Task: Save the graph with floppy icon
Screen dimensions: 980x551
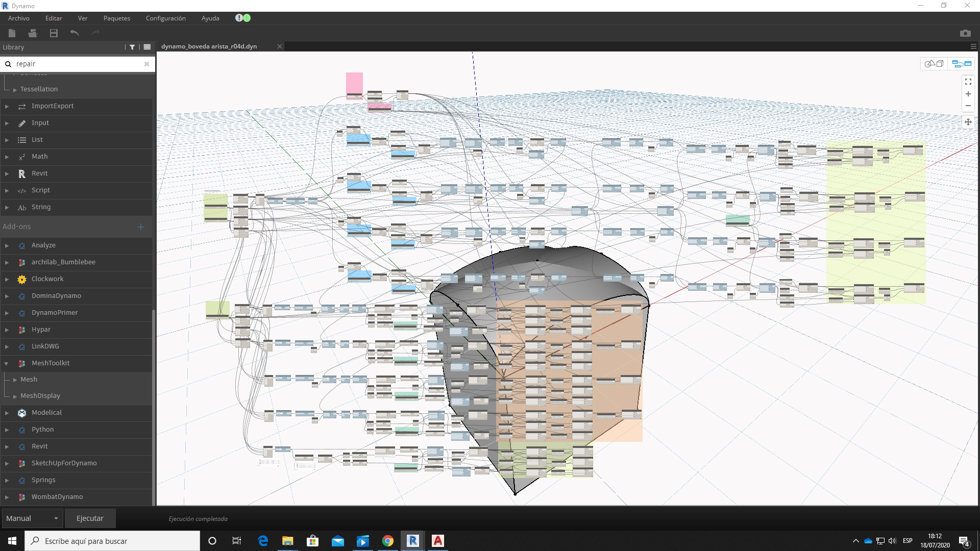Action: (54, 33)
